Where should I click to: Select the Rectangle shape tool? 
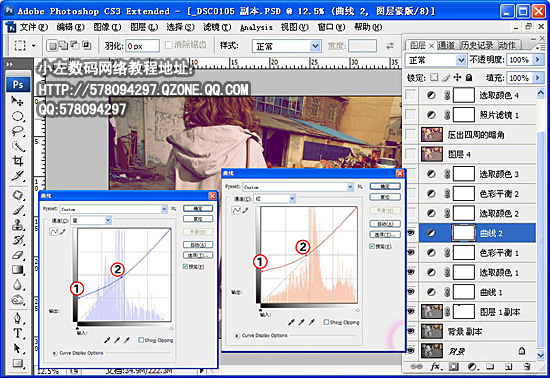click(18, 363)
